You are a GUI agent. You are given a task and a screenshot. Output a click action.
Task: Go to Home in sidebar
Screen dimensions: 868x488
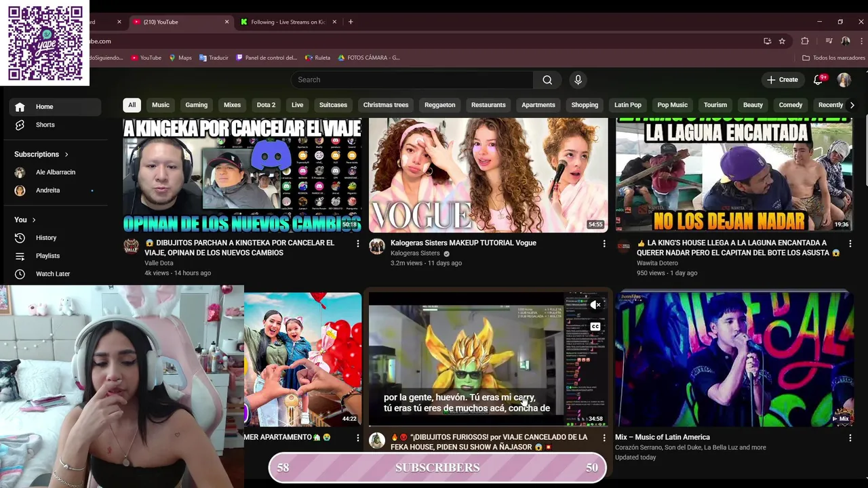[x=55, y=106]
